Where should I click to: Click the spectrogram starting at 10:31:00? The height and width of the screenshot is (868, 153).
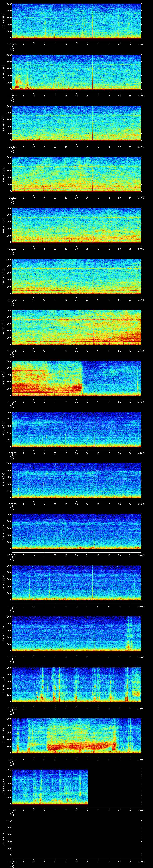(x=76, y=378)
